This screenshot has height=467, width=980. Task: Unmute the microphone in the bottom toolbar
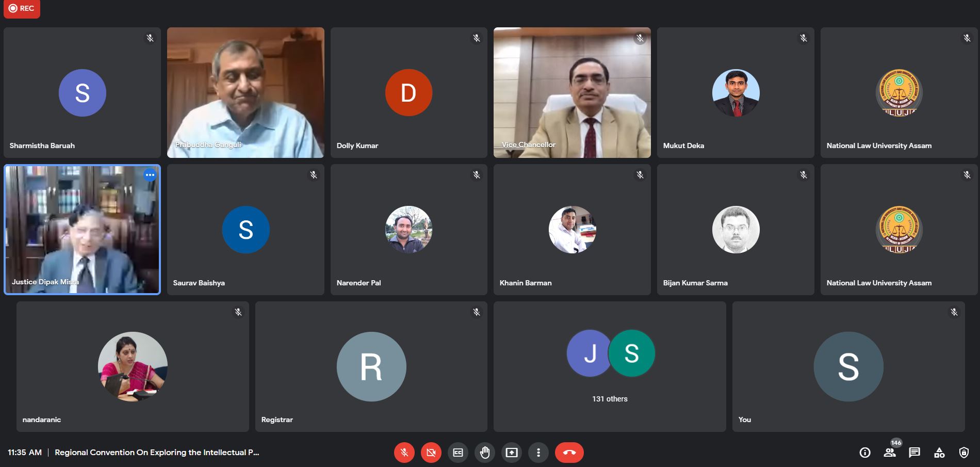coord(404,453)
